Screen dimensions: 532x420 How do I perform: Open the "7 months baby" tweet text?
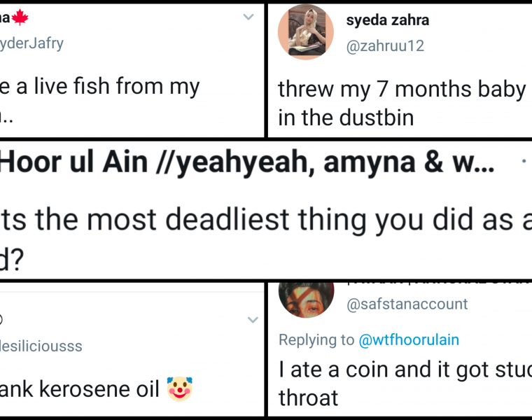tap(401, 103)
